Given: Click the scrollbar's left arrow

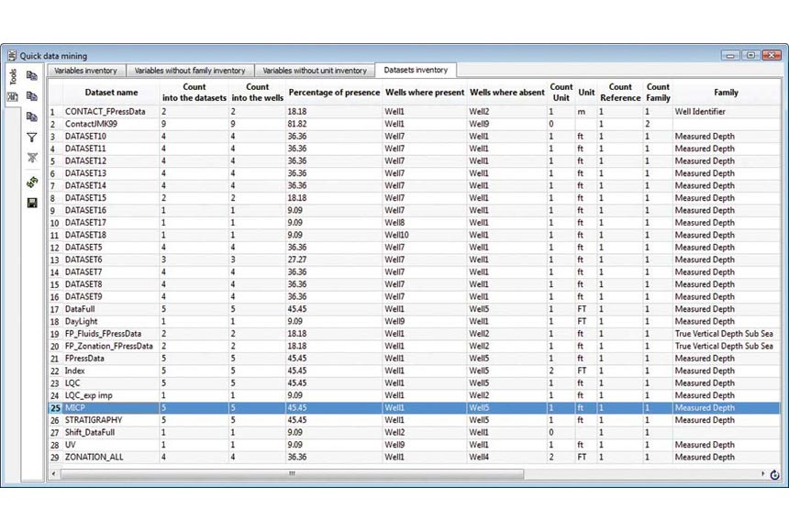Looking at the screenshot, I should pyautogui.click(x=54, y=473).
